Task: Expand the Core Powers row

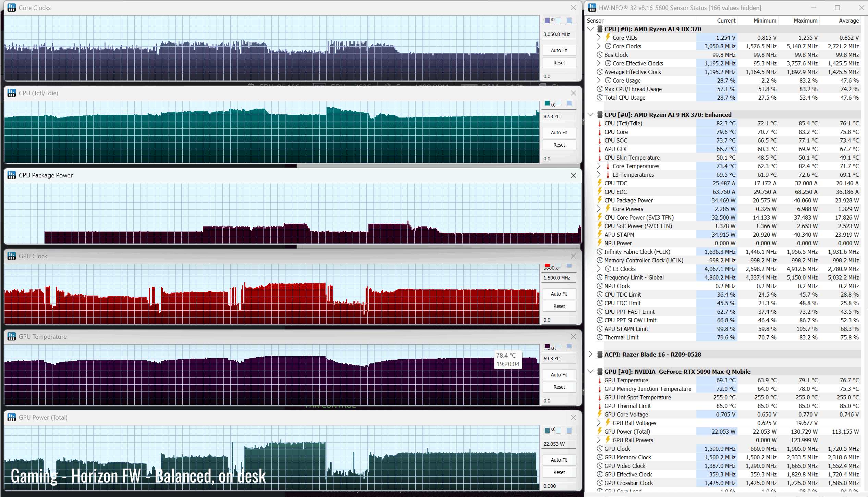Action: pos(599,209)
